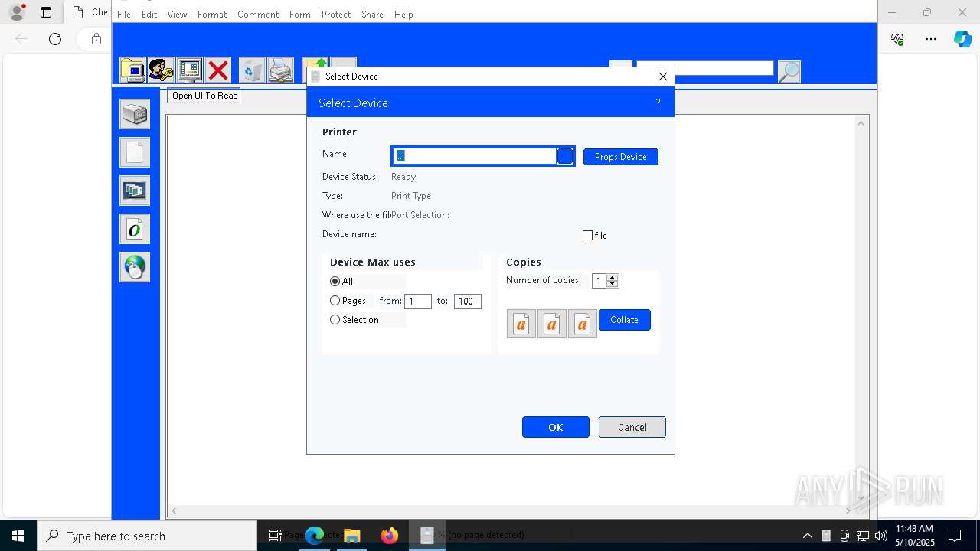Decrease the number of copies
Screen dimensions: 980x551
click(612, 285)
